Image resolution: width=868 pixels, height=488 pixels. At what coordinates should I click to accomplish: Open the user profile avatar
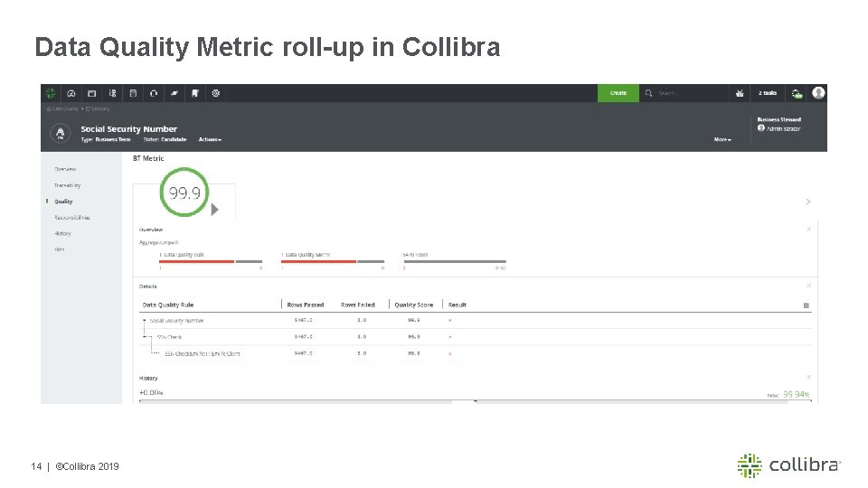818,93
